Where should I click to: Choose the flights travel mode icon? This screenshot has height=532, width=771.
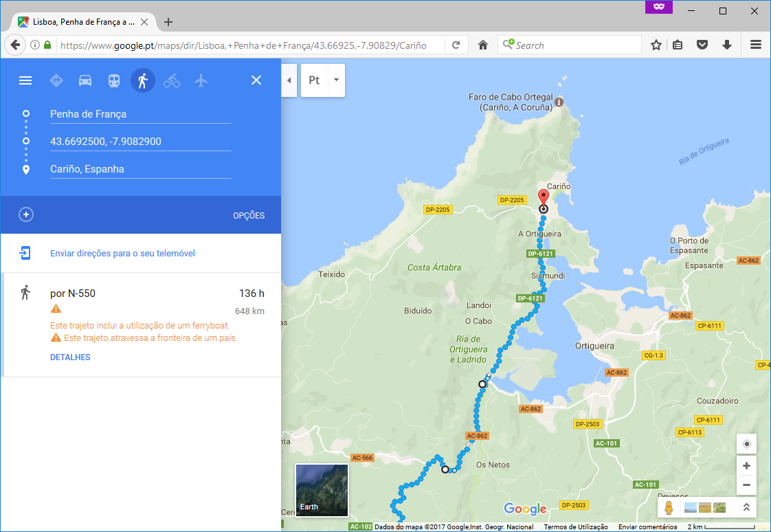201,80
